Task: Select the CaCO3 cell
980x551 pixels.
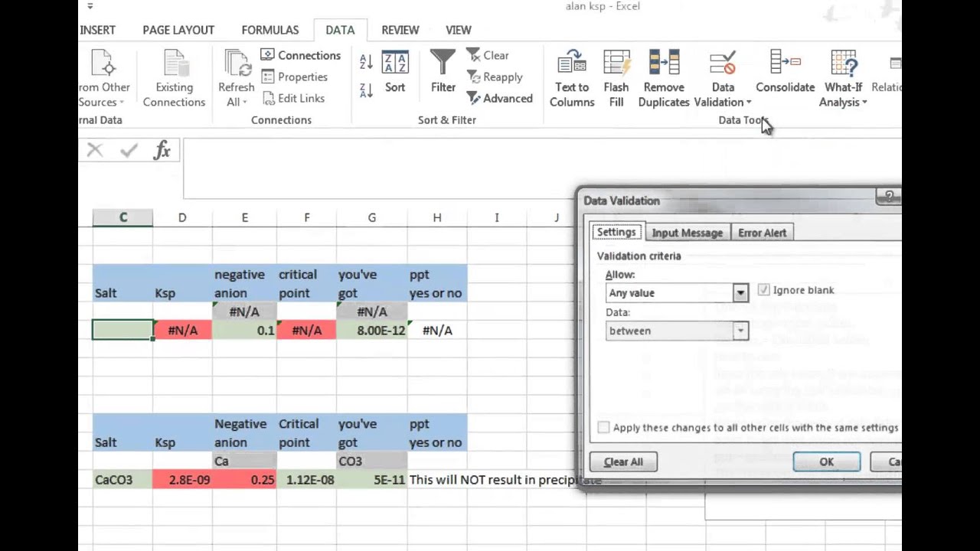Action: pos(122,480)
